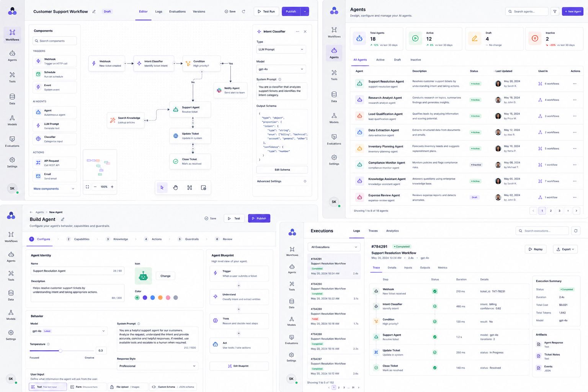This screenshot has width=588, height=392.
Task: Click Change icon button in Agent Identity
Action: (165, 276)
